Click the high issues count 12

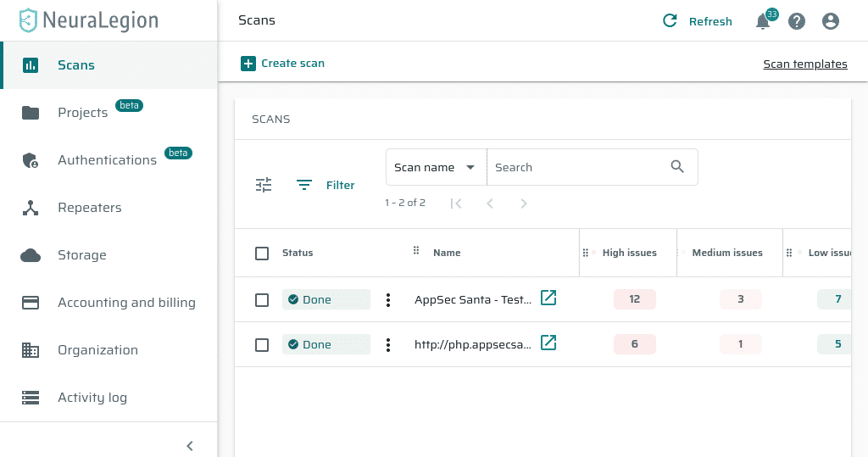(634, 299)
